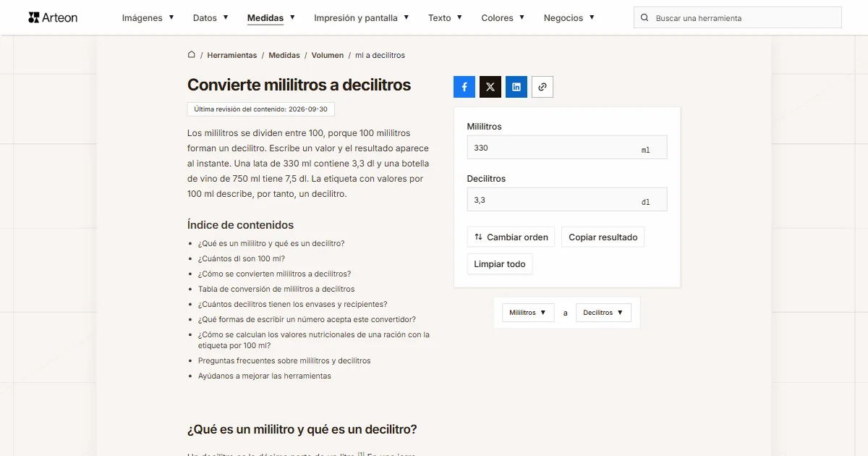Share the page on LinkedIn
Viewport: 868px width, 456px height.
tap(516, 87)
